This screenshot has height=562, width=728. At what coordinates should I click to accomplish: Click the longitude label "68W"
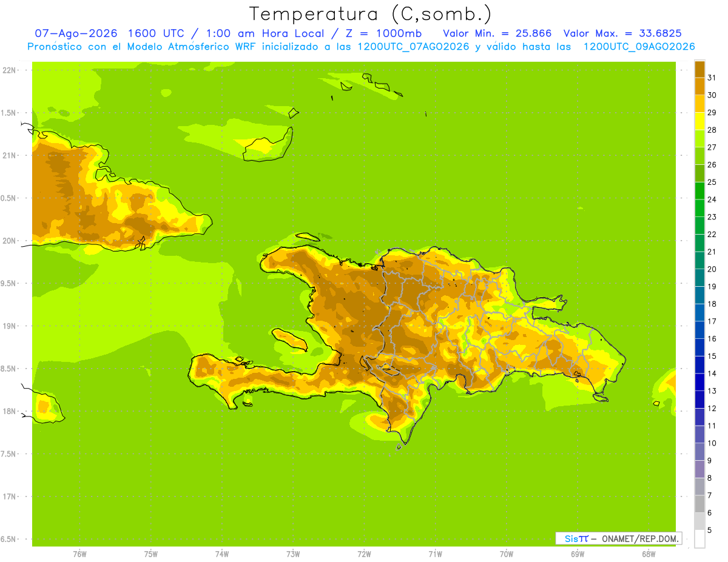click(x=649, y=554)
